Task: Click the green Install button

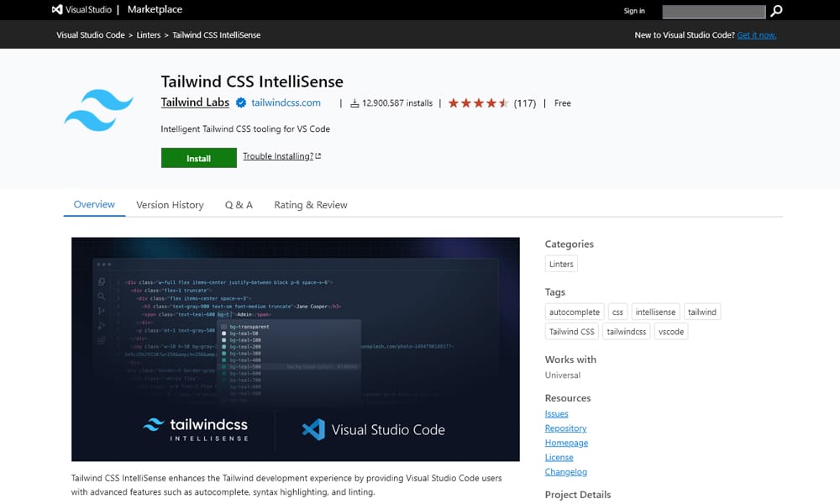Action: [198, 157]
